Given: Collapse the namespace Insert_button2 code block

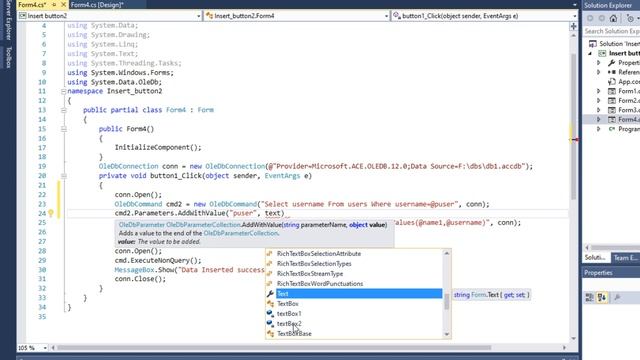Looking at the screenshot, I should (64, 91).
